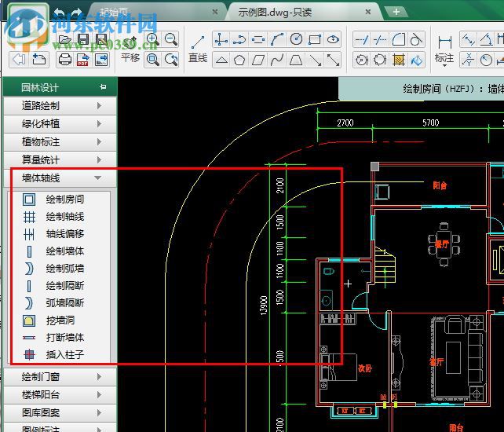Select the 直线 line tool
The image size is (504, 432).
click(x=198, y=49)
